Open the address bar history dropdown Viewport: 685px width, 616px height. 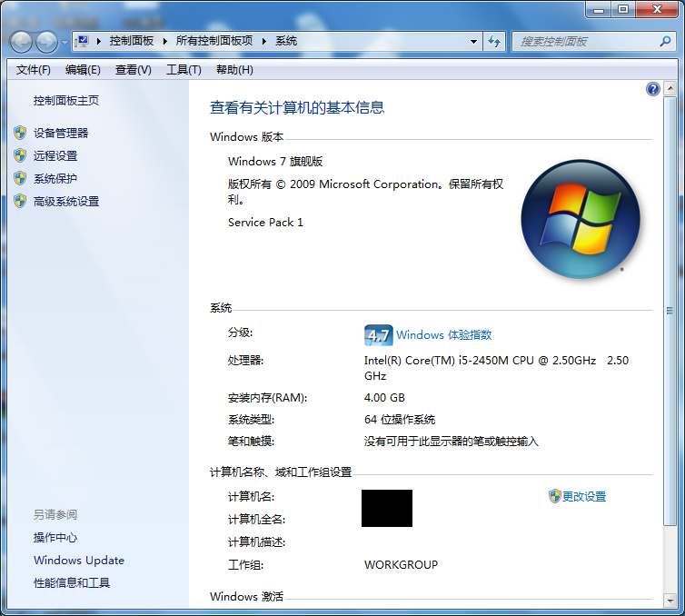473,42
